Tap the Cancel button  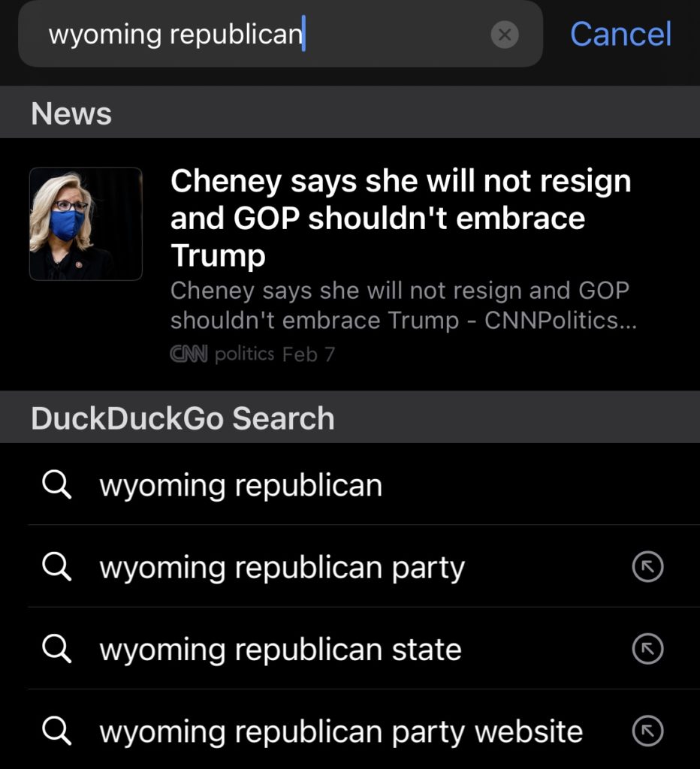[x=620, y=34]
